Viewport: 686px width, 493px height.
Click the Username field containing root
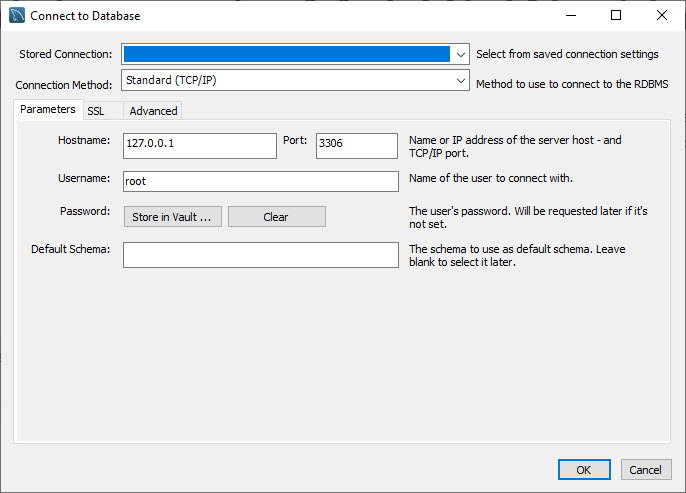(x=261, y=181)
